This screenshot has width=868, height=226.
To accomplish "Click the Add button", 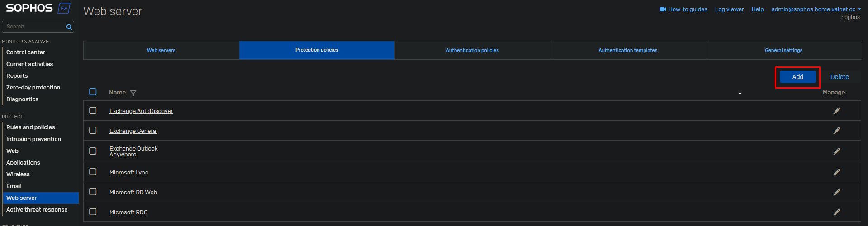I will tap(797, 77).
